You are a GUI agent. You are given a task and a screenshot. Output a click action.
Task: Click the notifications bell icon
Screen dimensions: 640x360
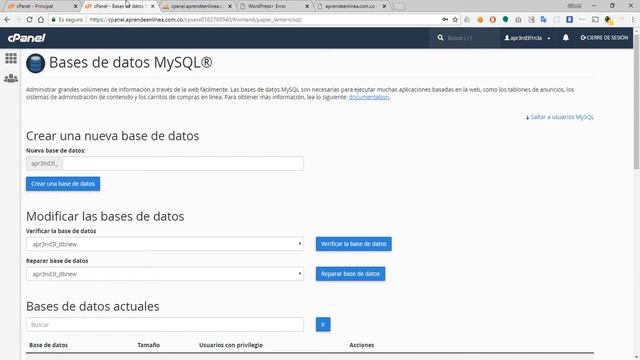click(566, 38)
